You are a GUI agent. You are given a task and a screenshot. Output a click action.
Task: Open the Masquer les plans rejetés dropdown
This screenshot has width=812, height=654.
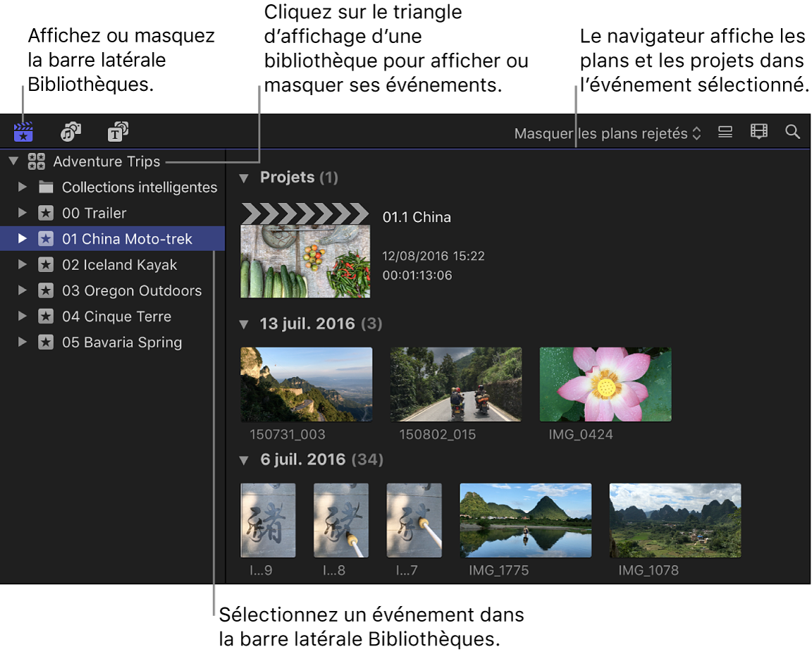(608, 133)
